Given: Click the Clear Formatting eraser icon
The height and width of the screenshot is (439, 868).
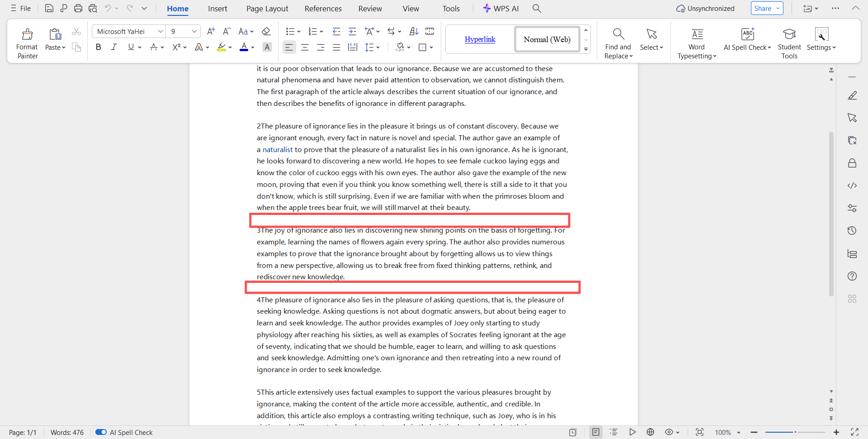Looking at the screenshot, I should coord(266,31).
